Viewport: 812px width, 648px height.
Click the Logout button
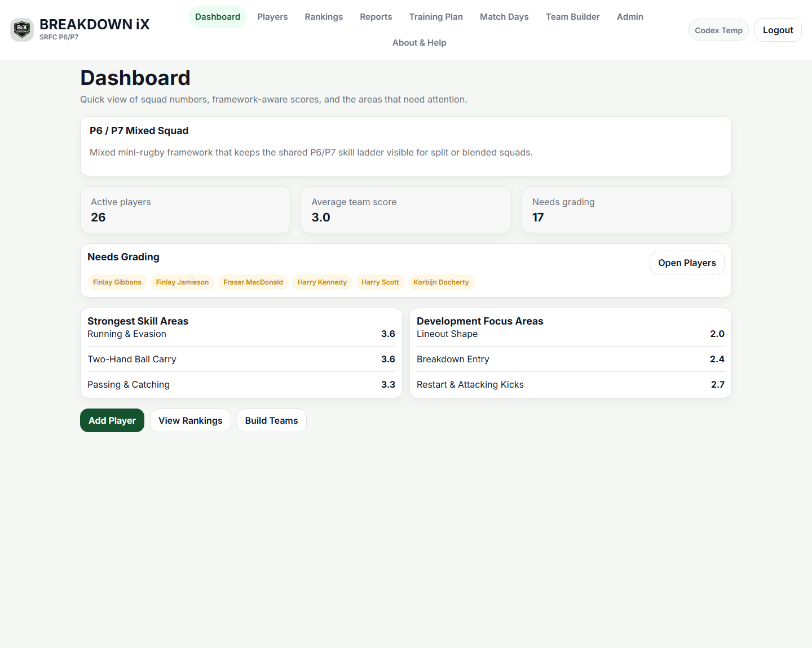coord(778,30)
